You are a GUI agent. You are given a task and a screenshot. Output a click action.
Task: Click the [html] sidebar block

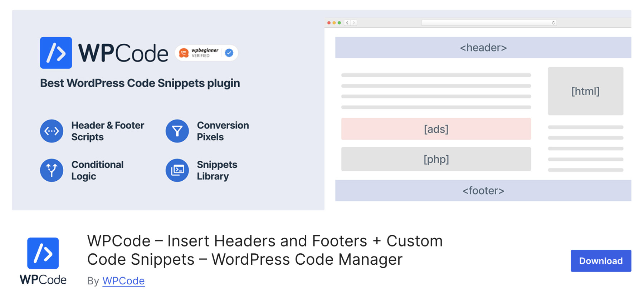point(585,91)
